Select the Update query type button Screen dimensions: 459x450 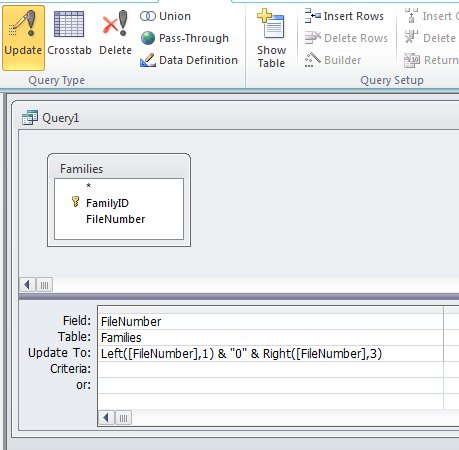click(23, 38)
